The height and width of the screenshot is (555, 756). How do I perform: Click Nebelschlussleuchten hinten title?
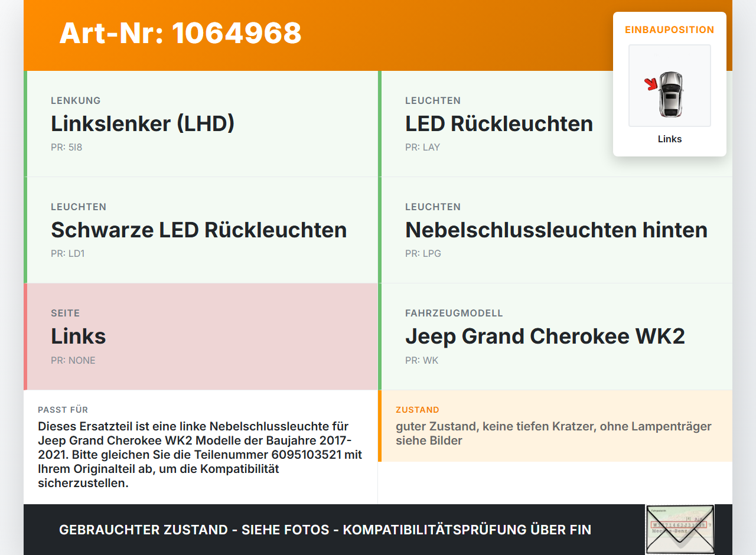tap(556, 230)
